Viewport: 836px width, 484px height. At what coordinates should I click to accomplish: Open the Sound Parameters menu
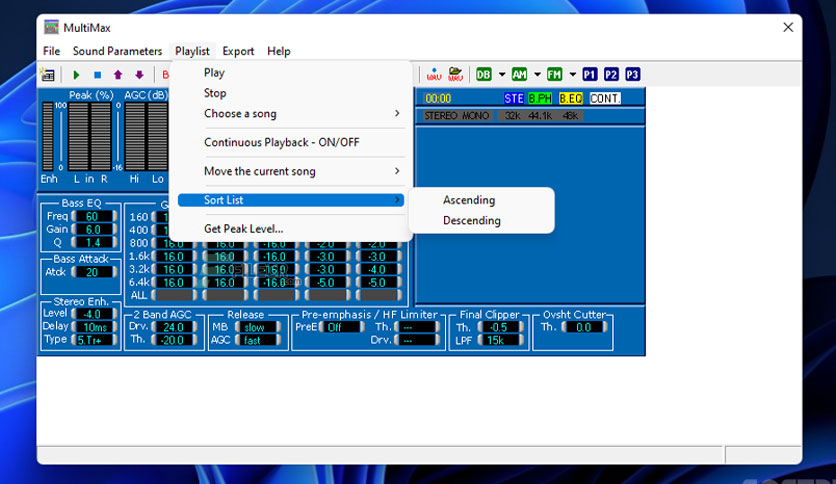[x=117, y=51]
